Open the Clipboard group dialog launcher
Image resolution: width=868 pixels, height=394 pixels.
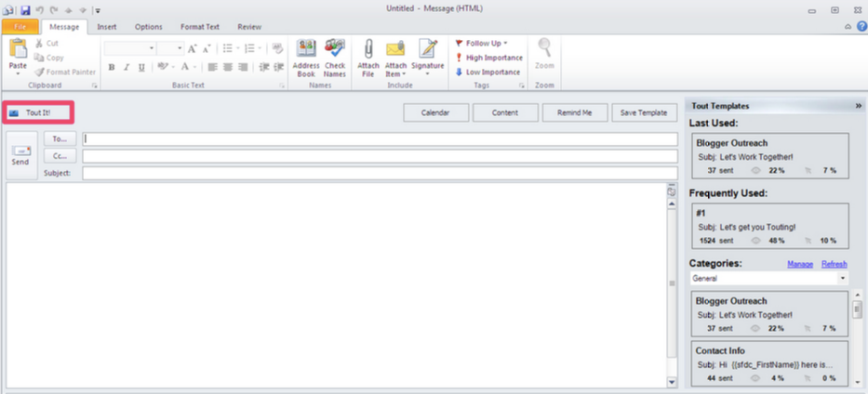tap(94, 85)
